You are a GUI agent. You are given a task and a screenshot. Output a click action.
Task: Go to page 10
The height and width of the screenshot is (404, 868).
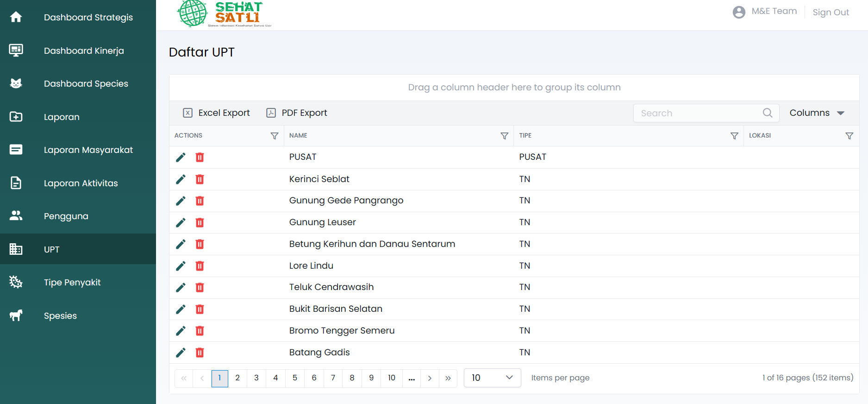pos(392,378)
